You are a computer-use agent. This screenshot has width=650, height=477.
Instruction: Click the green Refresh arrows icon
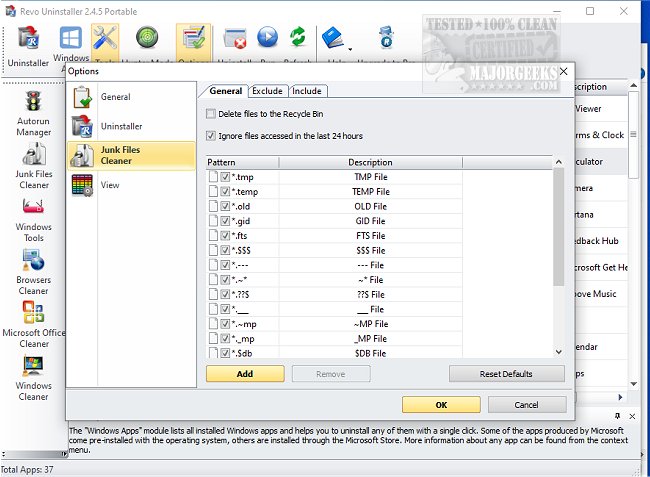click(298, 37)
